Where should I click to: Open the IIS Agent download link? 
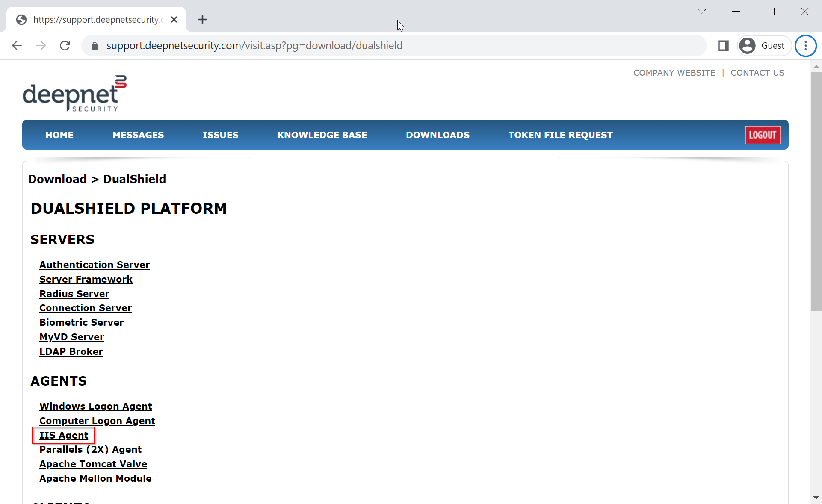point(64,435)
